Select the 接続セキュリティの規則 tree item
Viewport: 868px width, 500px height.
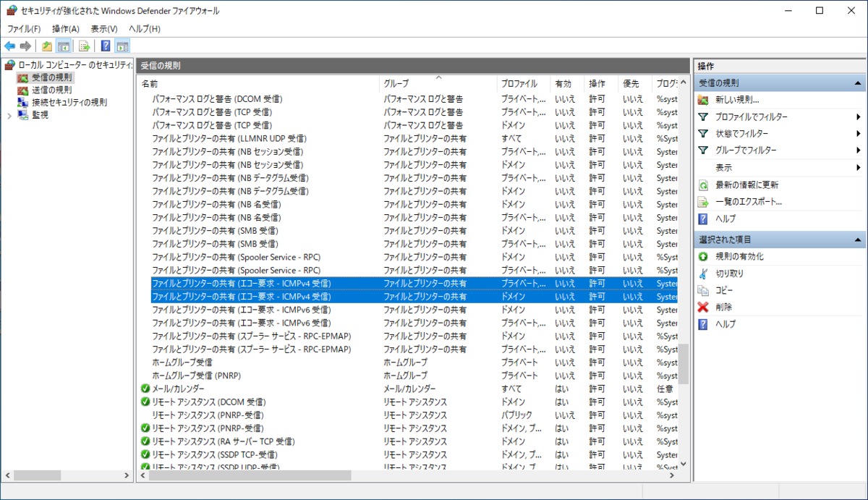click(69, 102)
